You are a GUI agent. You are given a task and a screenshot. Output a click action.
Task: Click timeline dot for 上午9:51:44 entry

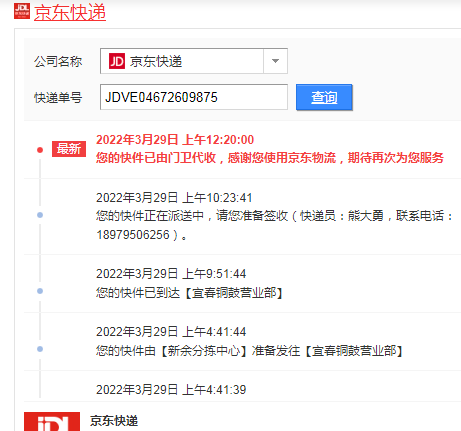click(40, 291)
